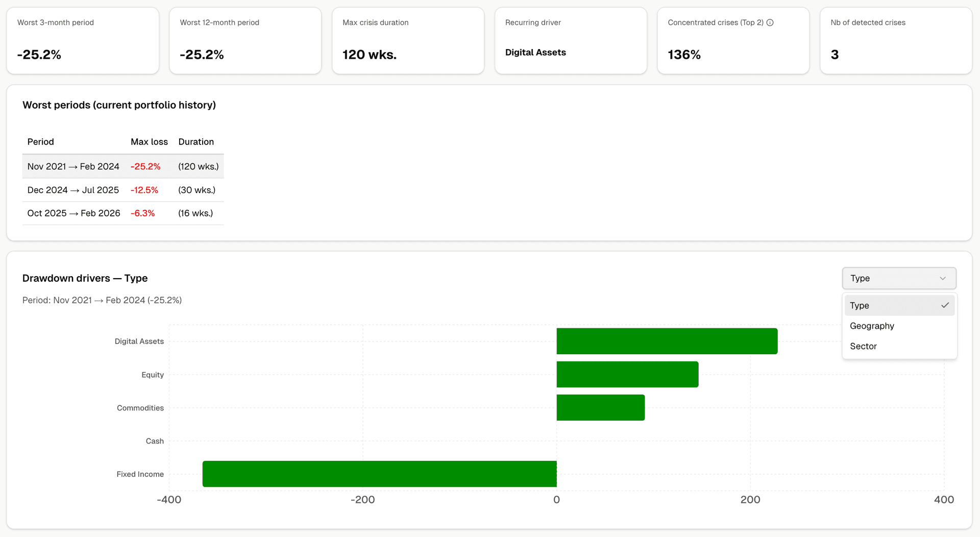Click the Recurring driver Digital Assets card
The height and width of the screenshot is (537, 980).
pyautogui.click(x=570, y=41)
